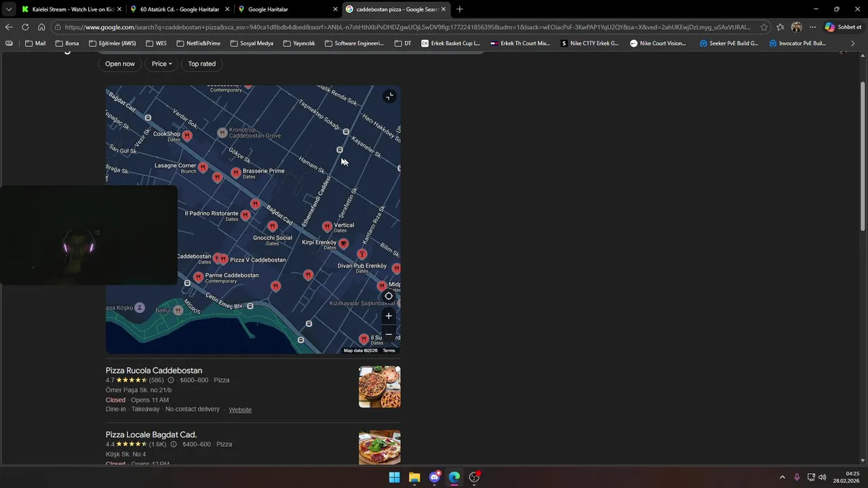The width and height of the screenshot is (868, 488).
Task: Click the page vertical scrollbar thumb
Action: pyautogui.click(x=863, y=156)
